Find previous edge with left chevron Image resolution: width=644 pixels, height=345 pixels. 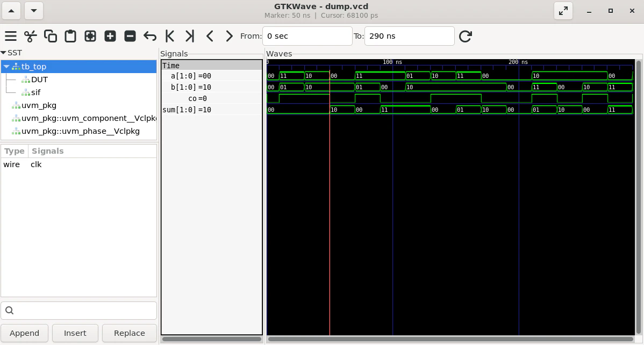click(x=210, y=36)
